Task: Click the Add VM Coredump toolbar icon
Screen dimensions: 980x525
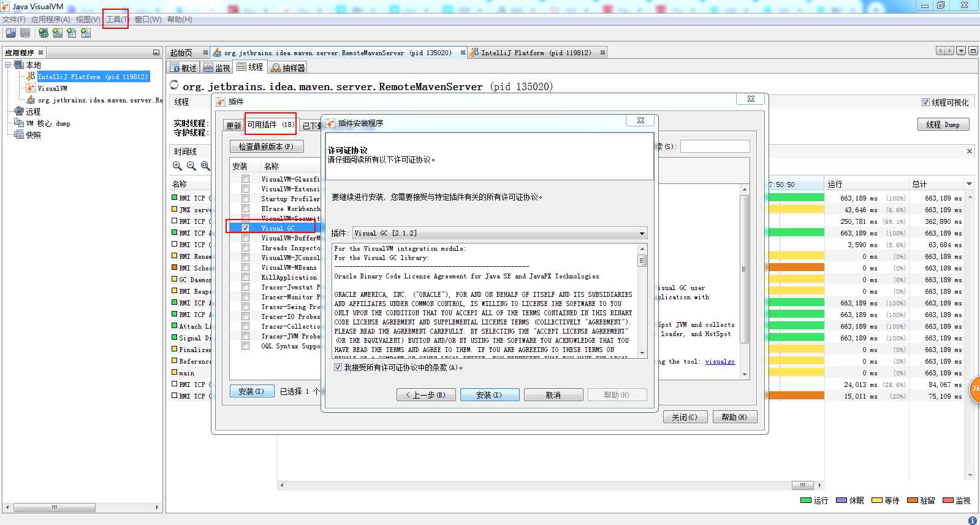Action: [x=72, y=33]
